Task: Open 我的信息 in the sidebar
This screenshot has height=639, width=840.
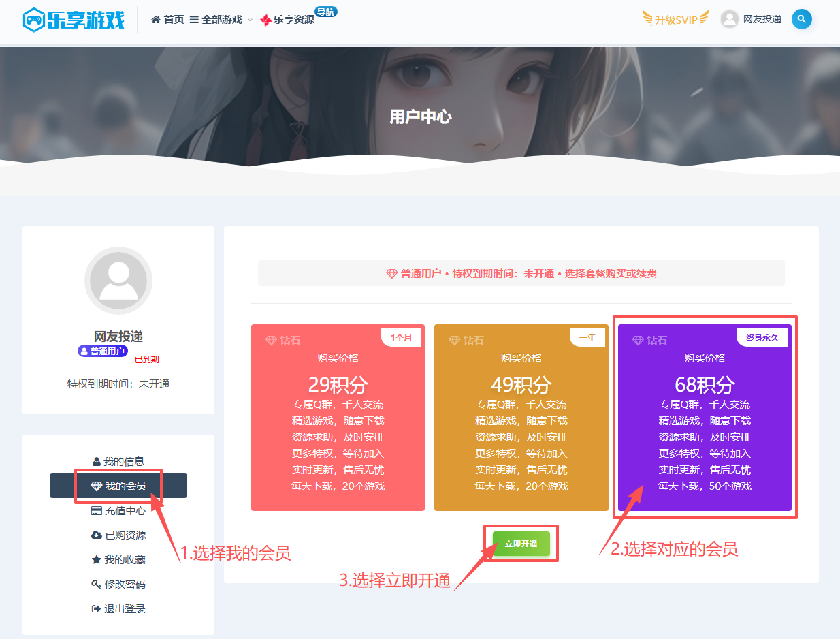Action: coord(118,461)
